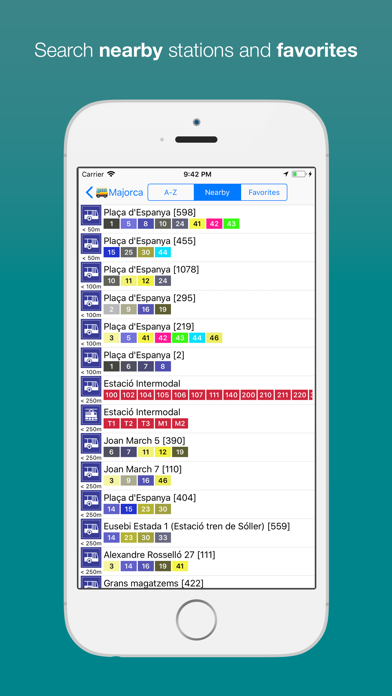Tap T1 train line badge

111,423
